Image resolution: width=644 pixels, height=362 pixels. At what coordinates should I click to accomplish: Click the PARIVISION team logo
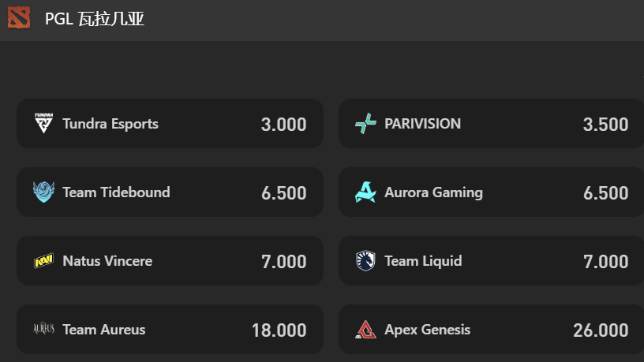(365, 124)
